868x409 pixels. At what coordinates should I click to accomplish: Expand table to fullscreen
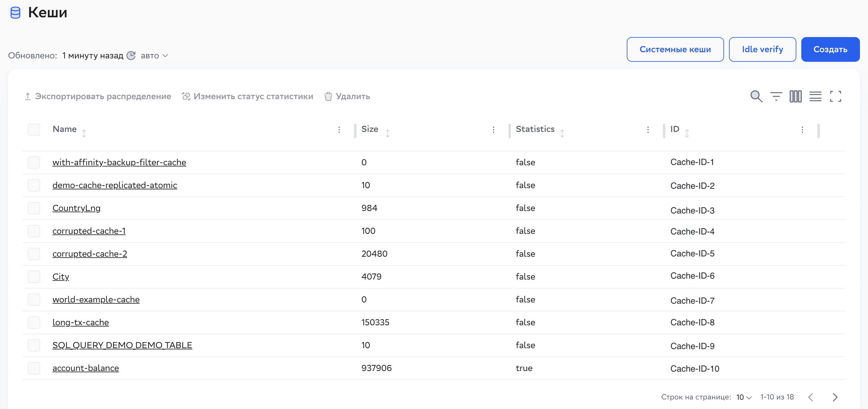point(835,96)
